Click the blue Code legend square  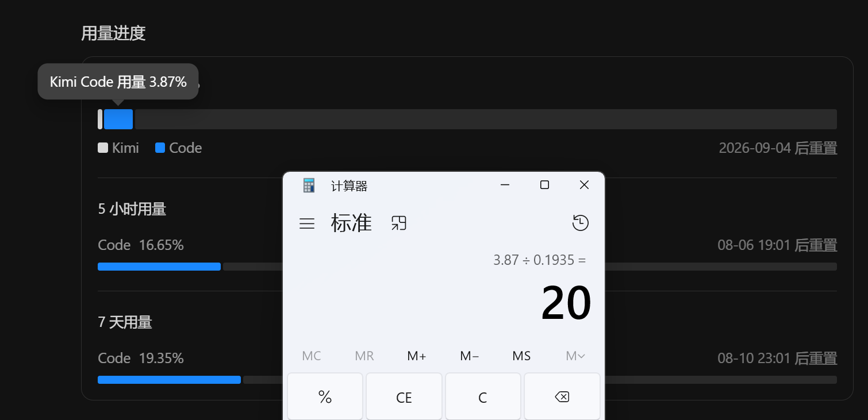(x=160, y=148)
